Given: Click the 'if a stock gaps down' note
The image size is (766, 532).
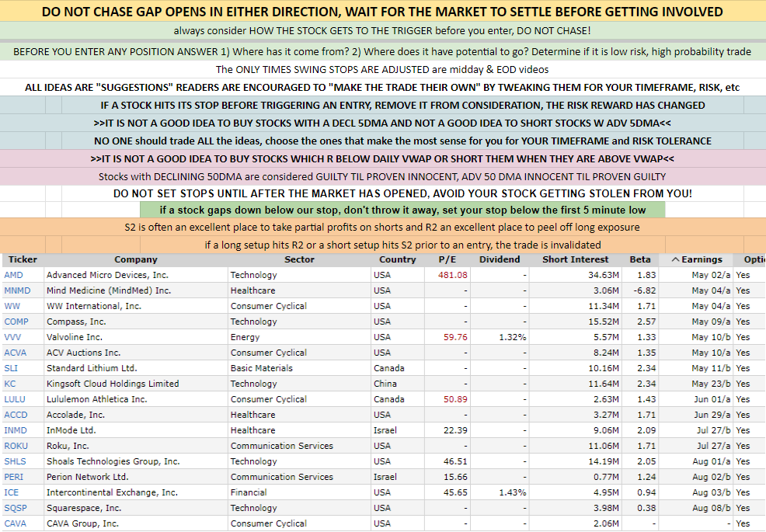Looking at the screenshot, I should tap(402, 210).
